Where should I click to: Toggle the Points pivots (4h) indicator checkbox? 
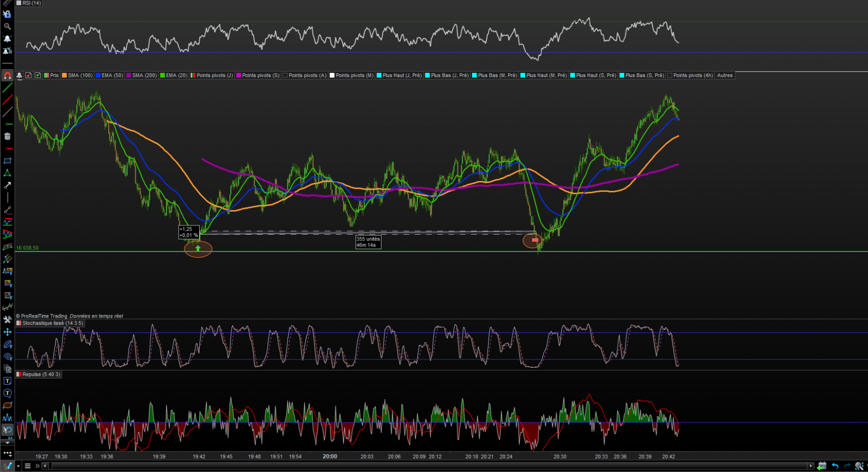pyautogui.click(x=670, y=75)
